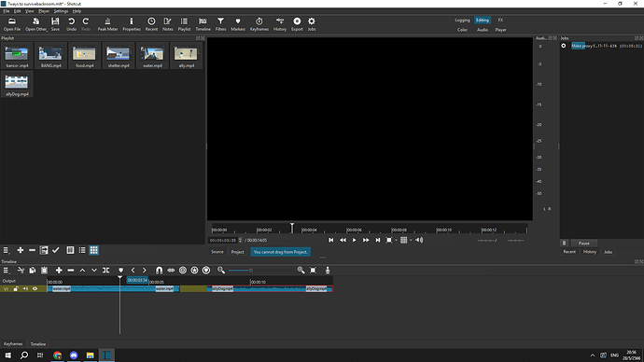Show the Recent files panel icon

(x=151, y=24)
